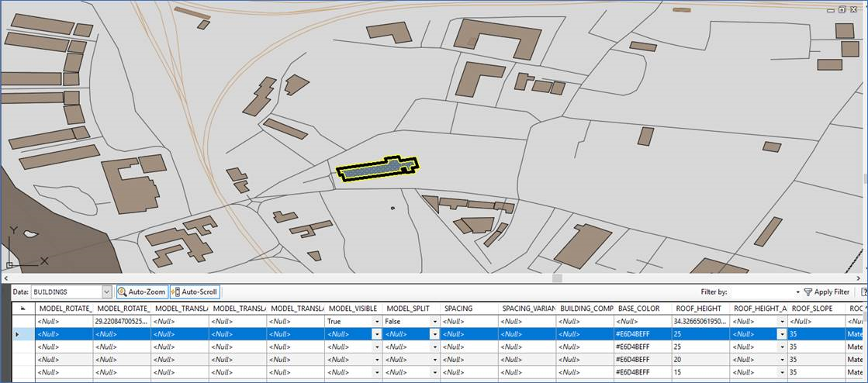Click the yellow-outlined selected building
The height and width of the screenshot is (383, 868).
376,169
